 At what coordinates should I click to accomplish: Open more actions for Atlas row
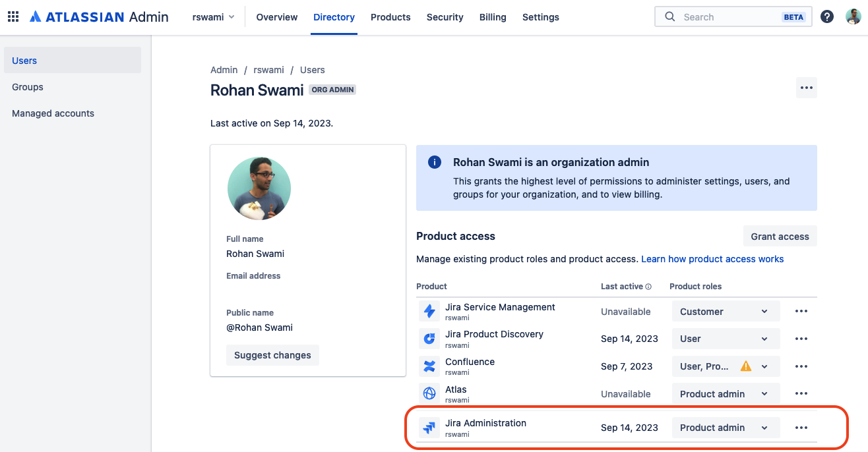[x=801, y=394]
